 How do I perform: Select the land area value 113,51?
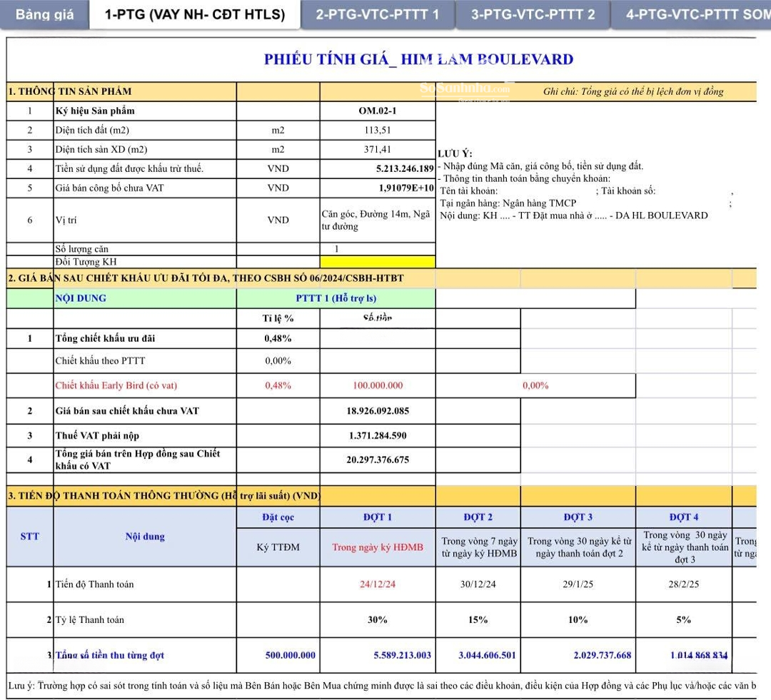point(377,130)
